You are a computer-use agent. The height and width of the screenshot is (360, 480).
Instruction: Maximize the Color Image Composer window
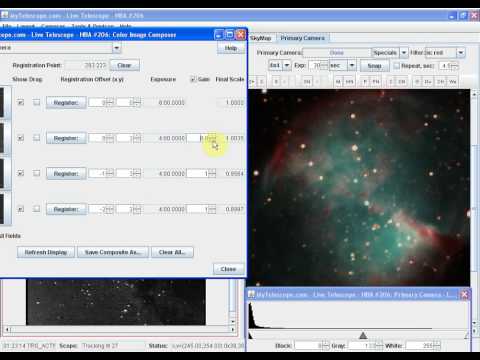point(230,35)
